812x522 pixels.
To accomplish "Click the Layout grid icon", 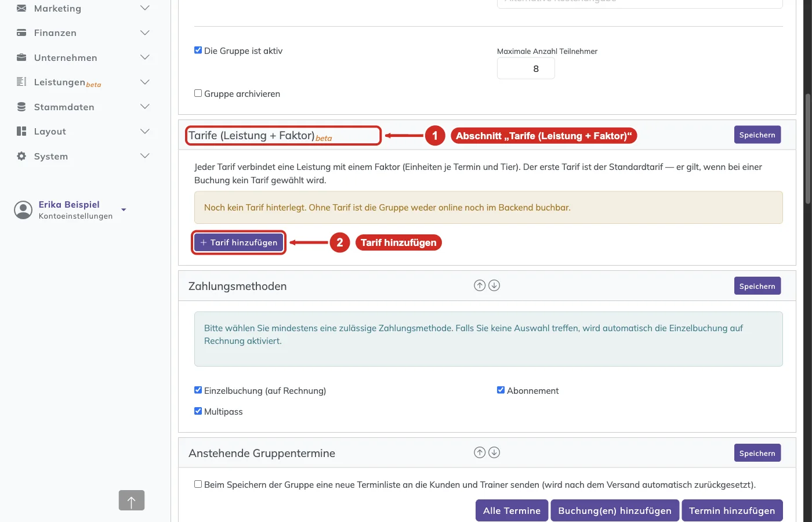I will point(21,131).
